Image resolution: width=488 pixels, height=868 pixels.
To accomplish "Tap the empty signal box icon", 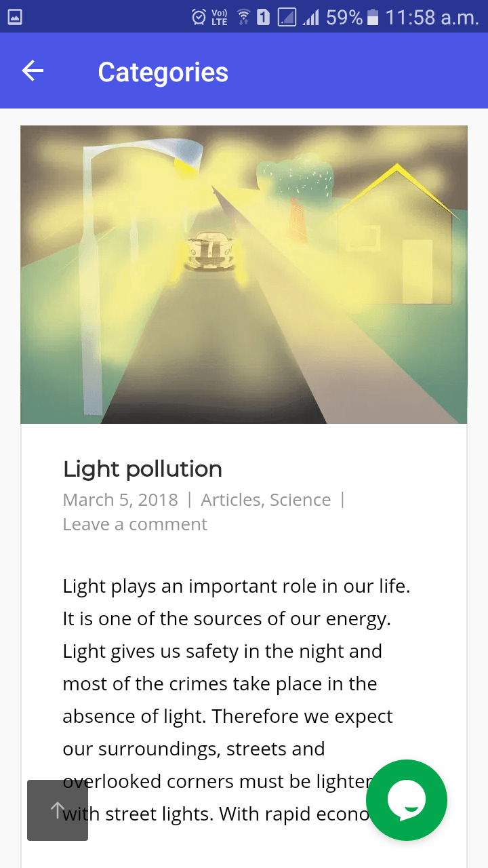I will click(x=287, y=17).
